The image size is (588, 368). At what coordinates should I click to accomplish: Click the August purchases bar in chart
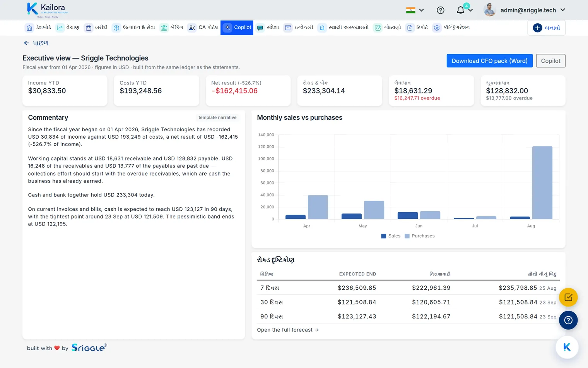(x=542, y=182)
